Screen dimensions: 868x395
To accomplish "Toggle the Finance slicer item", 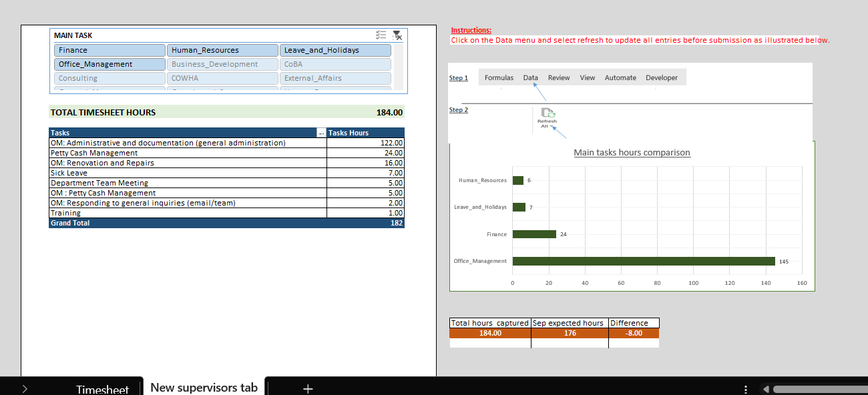I will pos(110,51).
